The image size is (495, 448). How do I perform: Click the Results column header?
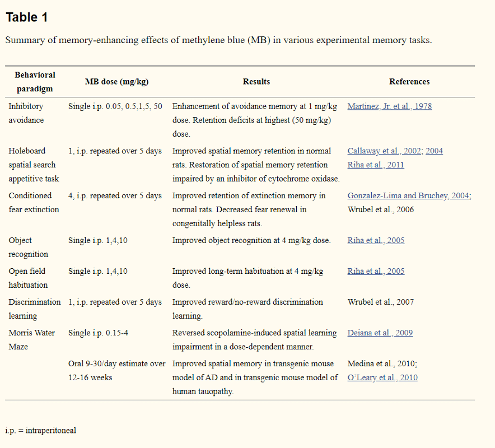(x=256, y=82)
